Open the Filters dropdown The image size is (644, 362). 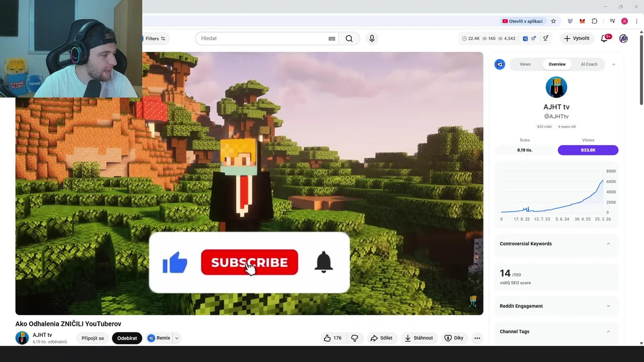pyautogui.click(x=155, y=39)
